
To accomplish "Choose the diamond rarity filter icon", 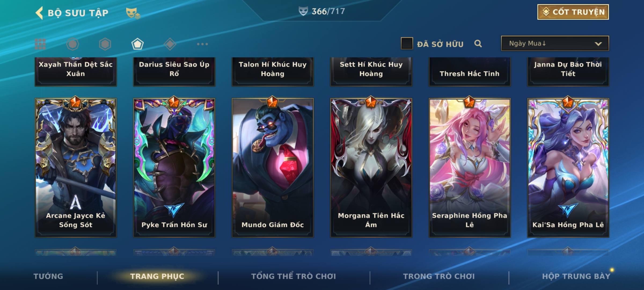I will point(170,44).
